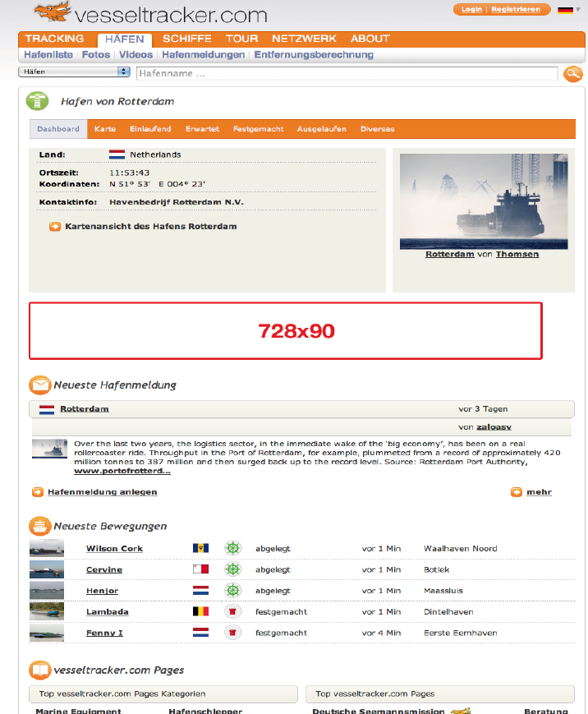Click green helm status icon for Henjor
588x714 pixels.
tap(232, 591)
